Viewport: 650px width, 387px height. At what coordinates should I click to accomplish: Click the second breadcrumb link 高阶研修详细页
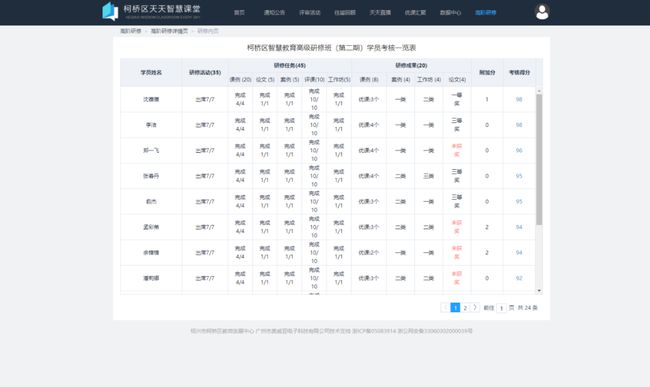click(169, 31)
